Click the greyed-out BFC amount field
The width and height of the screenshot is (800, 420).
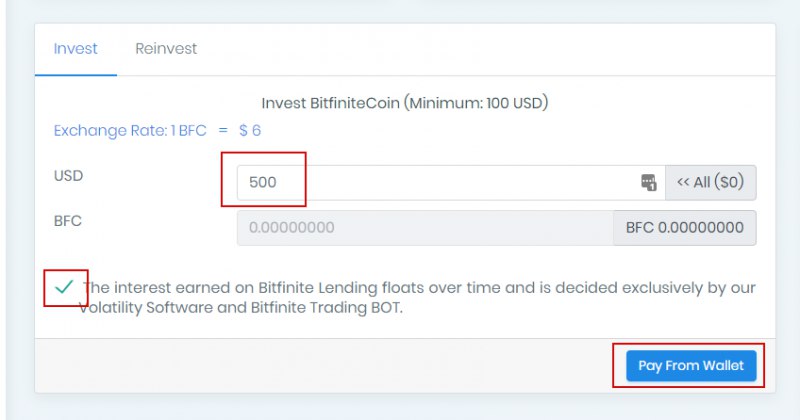[x=425, y=228]
